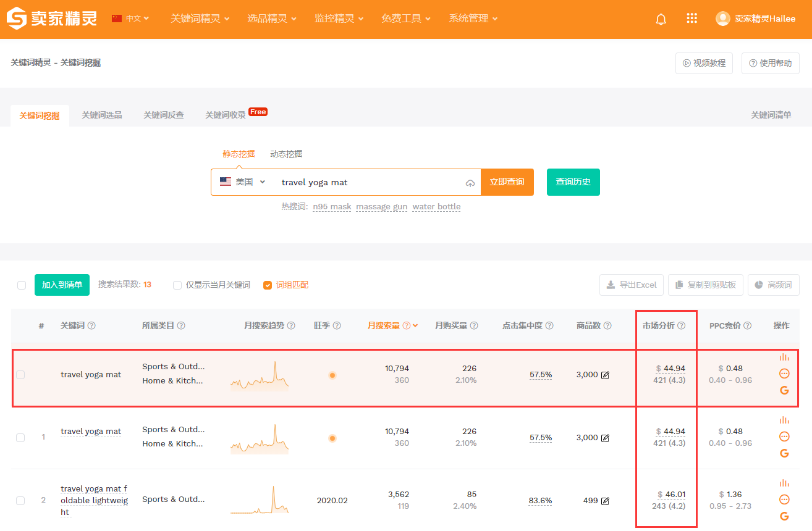Image resolution: width=812 pixels, height=531 pixels.
Task: Click more options icon in row 1
Action: point(784,437)
